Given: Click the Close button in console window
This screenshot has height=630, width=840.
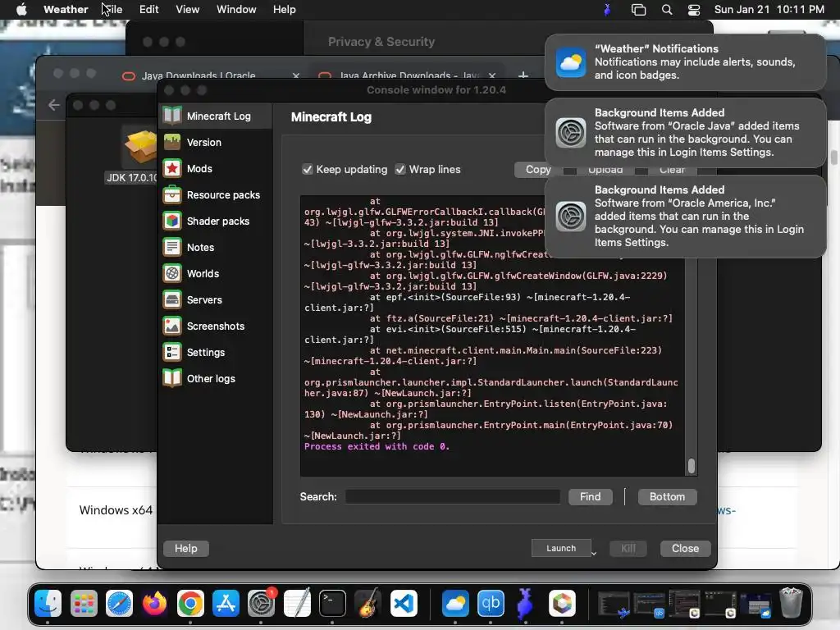Looking at the screenshot, I should (x=685, y=548).
